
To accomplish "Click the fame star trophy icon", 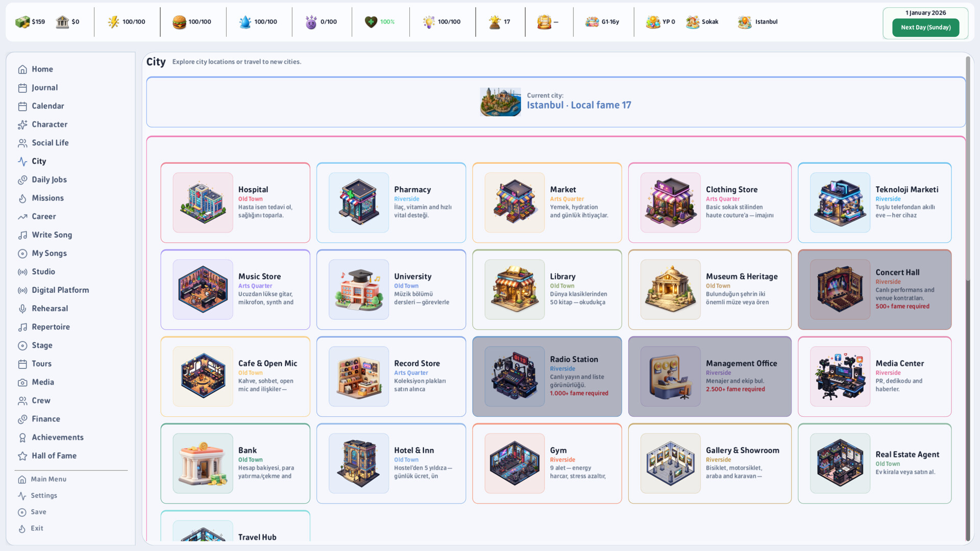I will tap(495, 22).
